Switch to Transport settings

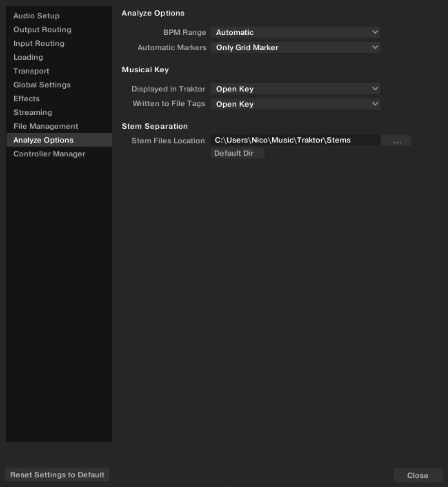point(59,71)
